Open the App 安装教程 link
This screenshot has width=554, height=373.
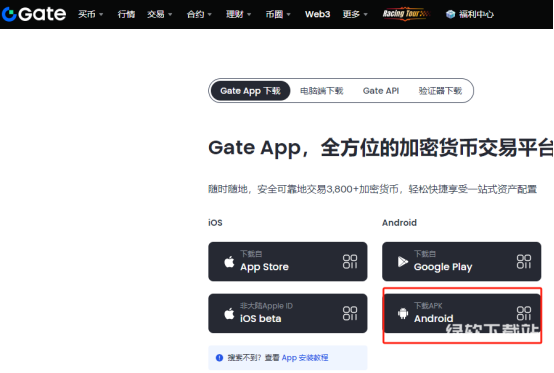(x=305, y=358)
